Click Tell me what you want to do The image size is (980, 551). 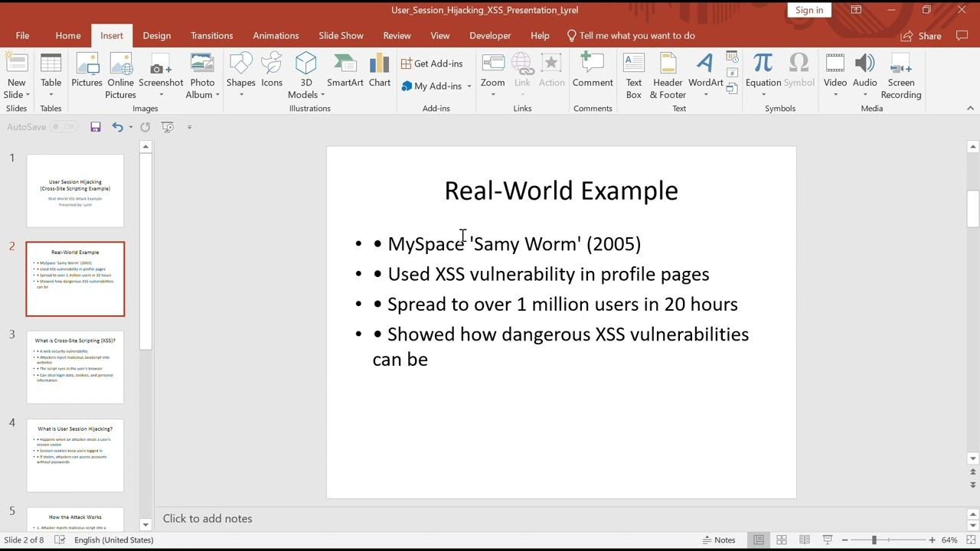pyautogui.click(x=631, y=36)
